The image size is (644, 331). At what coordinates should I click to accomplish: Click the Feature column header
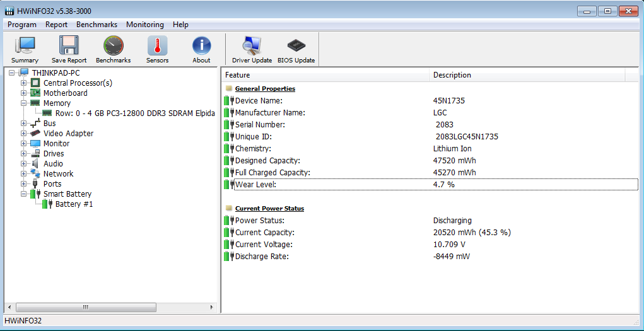[325, 75]
